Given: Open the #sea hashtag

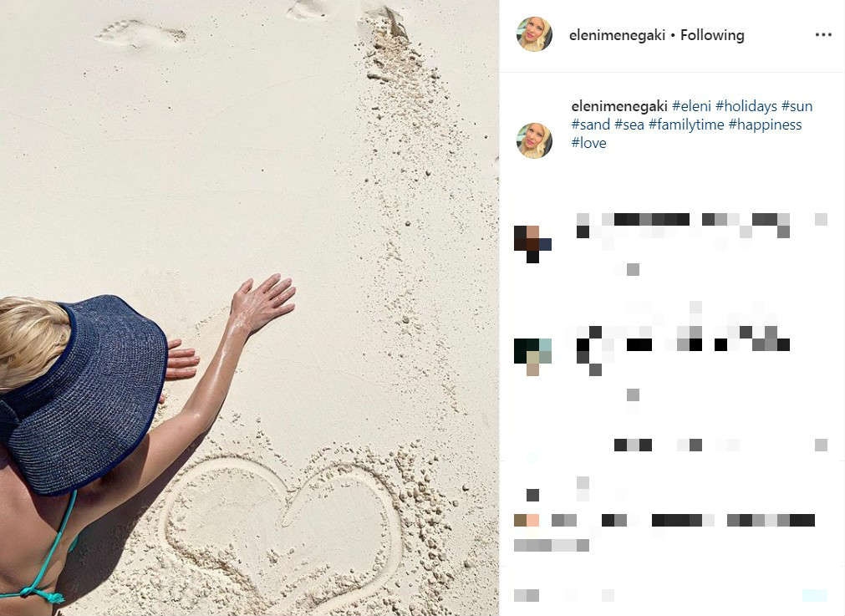Looking at the screenshot, I should coord(629,125).
